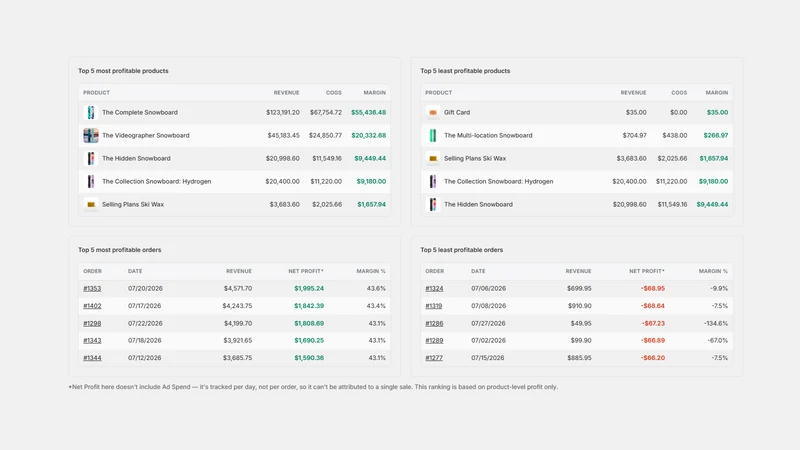This screenshot has width=800, height=450.
Task: Open order #1286
Action: tap(434, 323)
